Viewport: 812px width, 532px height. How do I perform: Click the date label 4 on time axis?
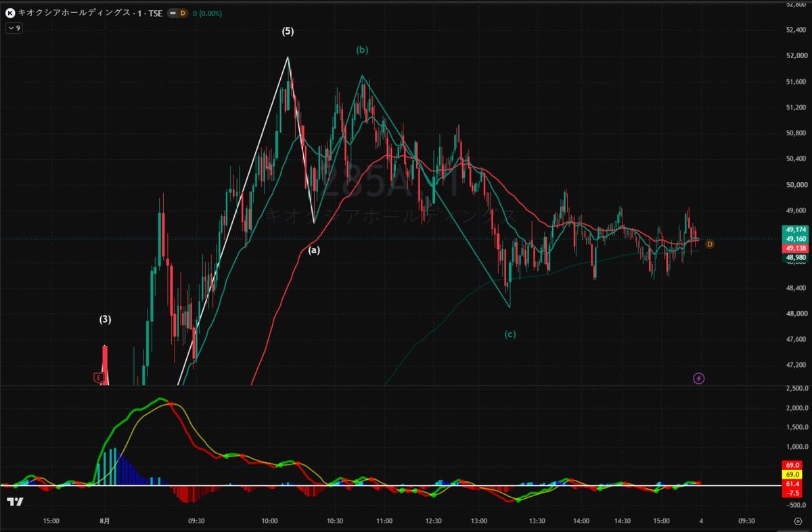pos(701,521)
